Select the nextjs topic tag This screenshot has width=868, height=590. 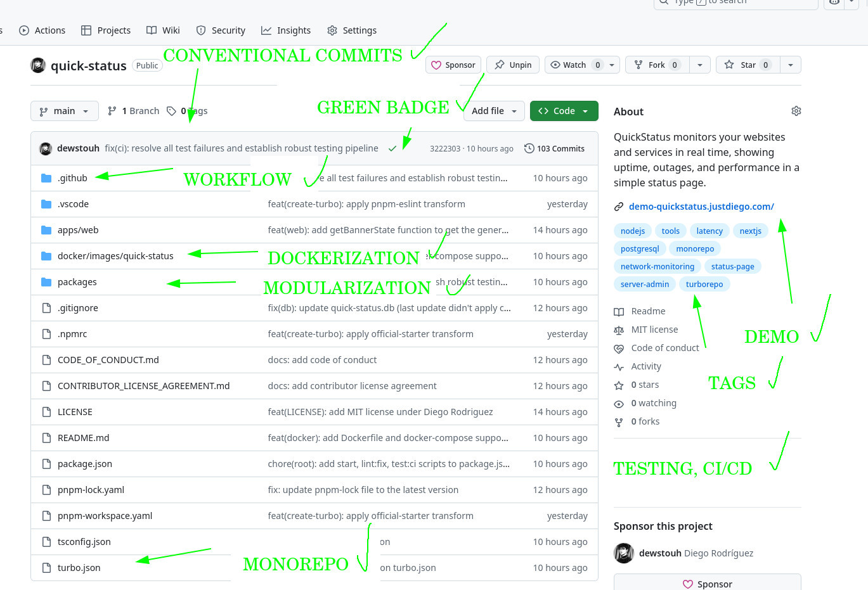point(751,231)
